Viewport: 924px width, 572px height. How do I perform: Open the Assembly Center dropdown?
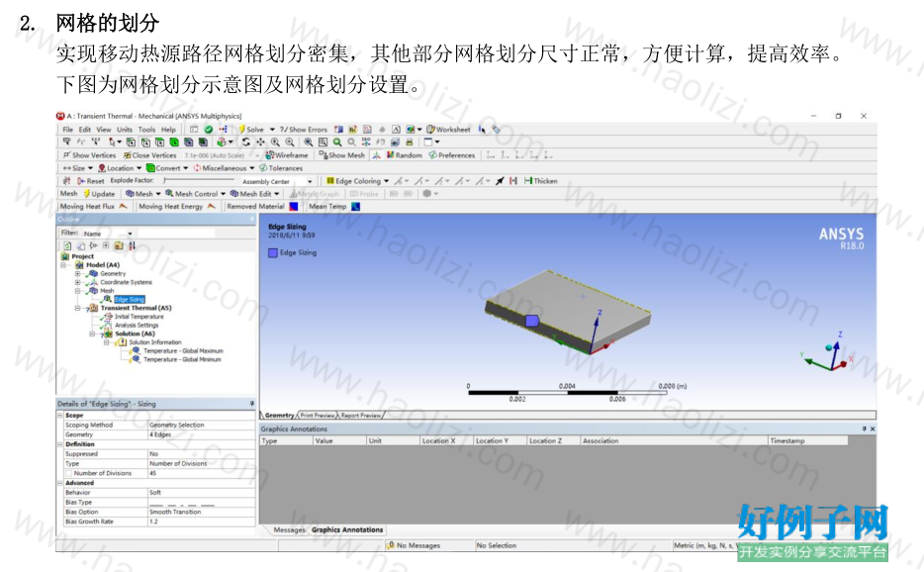(310, 182)
